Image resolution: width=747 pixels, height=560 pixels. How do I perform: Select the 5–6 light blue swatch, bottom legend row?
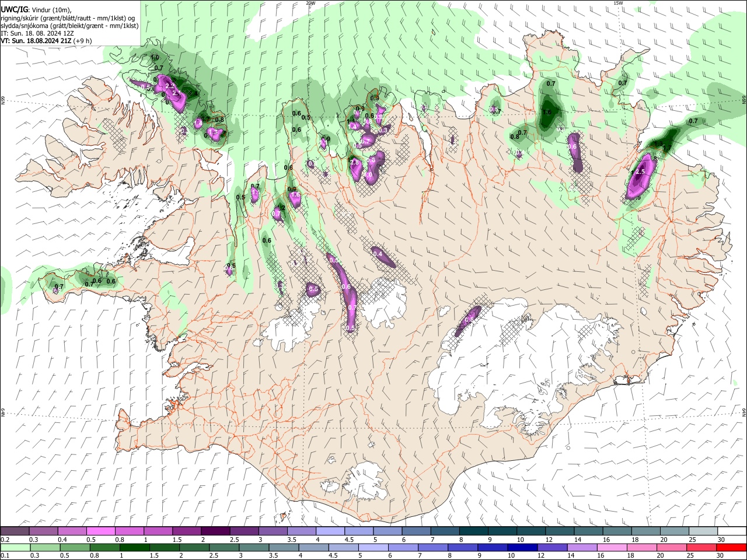click(373, 547)
